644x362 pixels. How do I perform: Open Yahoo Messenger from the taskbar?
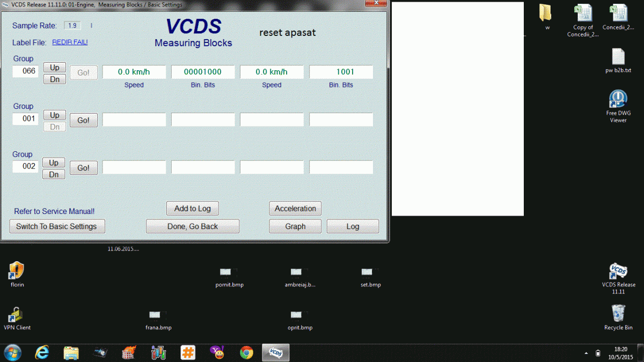217,352
